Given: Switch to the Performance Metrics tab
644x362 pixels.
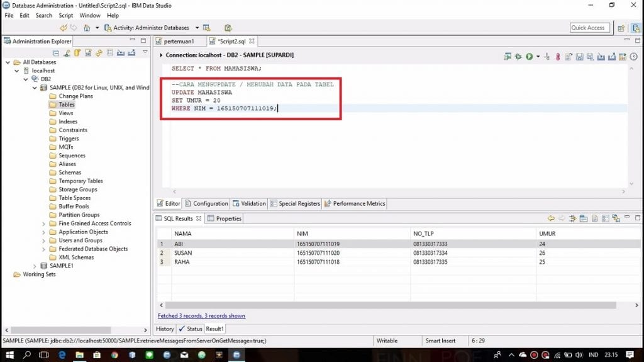Looking at the screenshot, I should 358,203.
